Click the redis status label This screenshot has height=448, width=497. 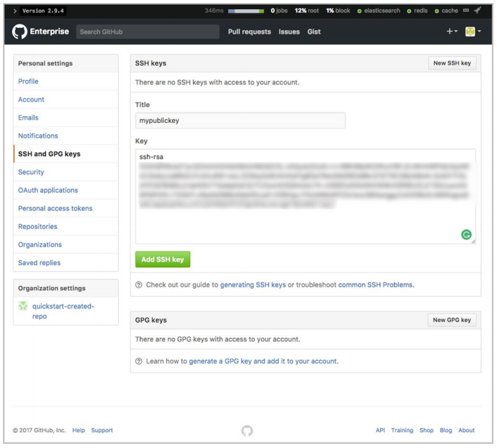(x=421, y=11)
